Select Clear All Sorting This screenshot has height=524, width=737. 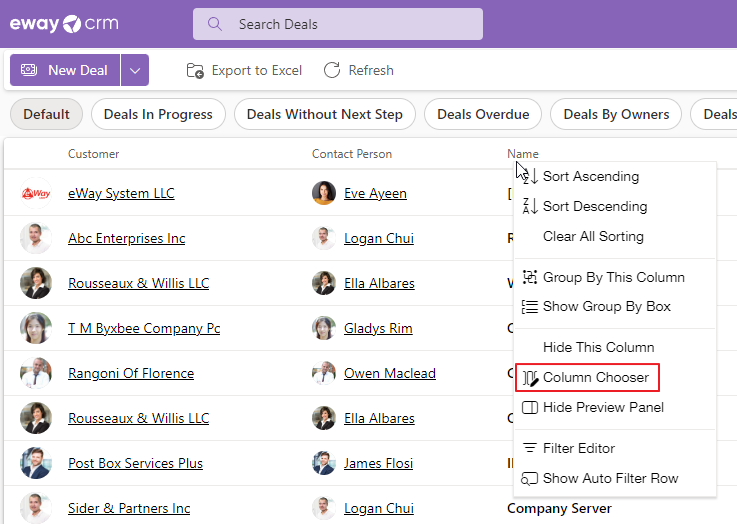[615, 236]
